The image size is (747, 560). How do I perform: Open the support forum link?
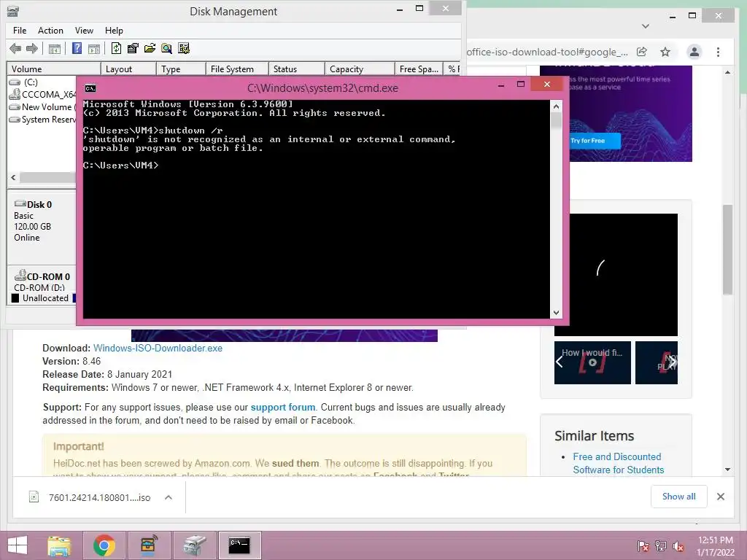tap(283, 407)
